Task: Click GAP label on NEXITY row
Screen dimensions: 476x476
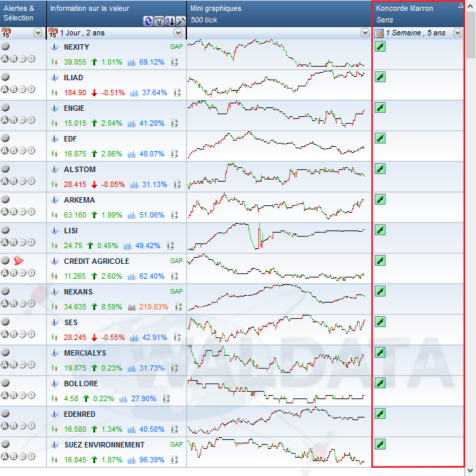Action: pos(176,47)
